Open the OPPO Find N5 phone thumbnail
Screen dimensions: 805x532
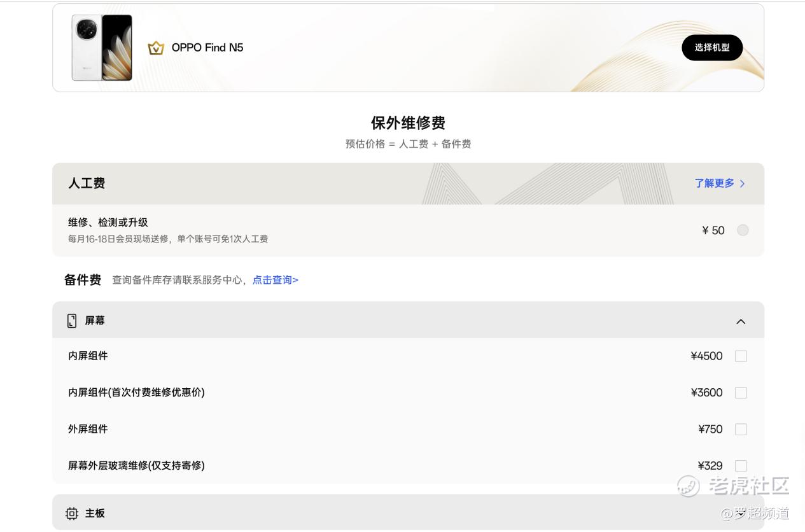click(x=102, y=48)
